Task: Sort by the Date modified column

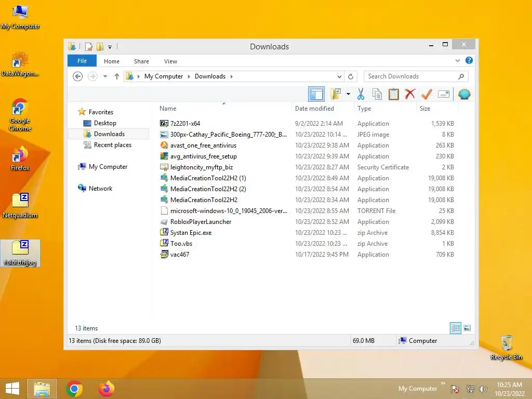Action: click(322, 108)
